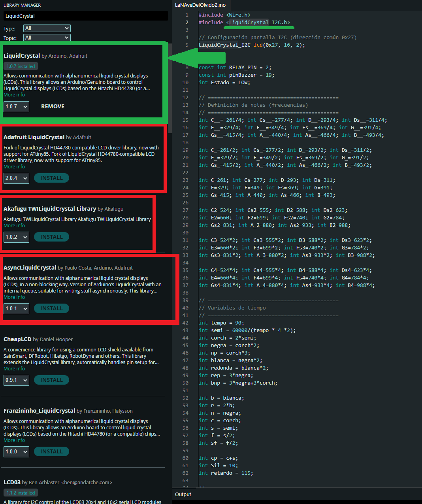Image resolution: width=422 pixels, height=504 pixels.
Task: Click the int tempo = 90 line
Action: [221, 323]
